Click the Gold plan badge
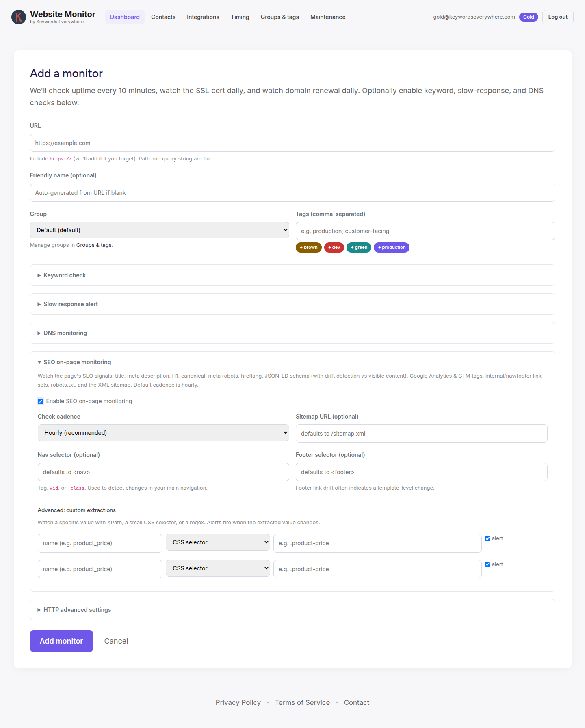This screenshot has width=585, height=728. point(529,17)
